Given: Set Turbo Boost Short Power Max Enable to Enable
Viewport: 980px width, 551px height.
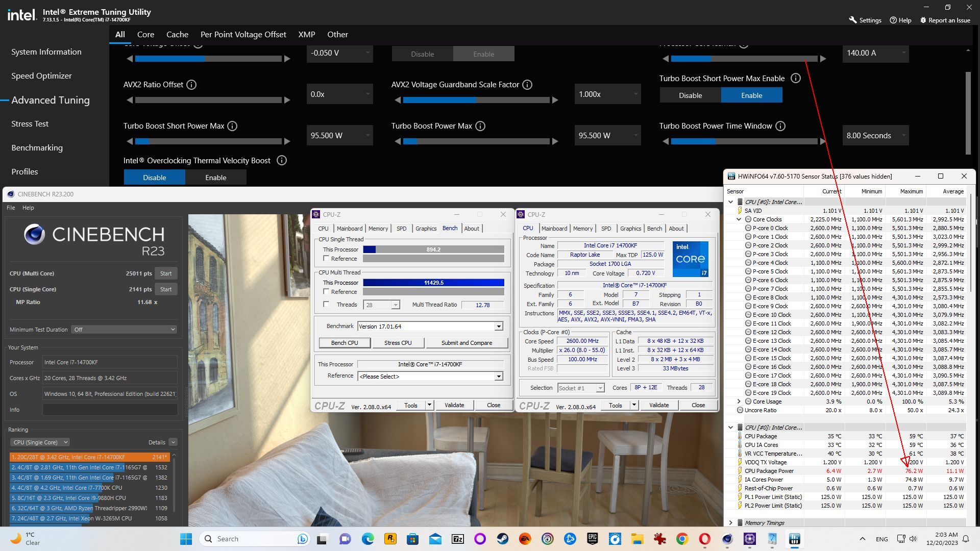Looking at the screenshot, I should pyautogui.click(x=751, y=95).
